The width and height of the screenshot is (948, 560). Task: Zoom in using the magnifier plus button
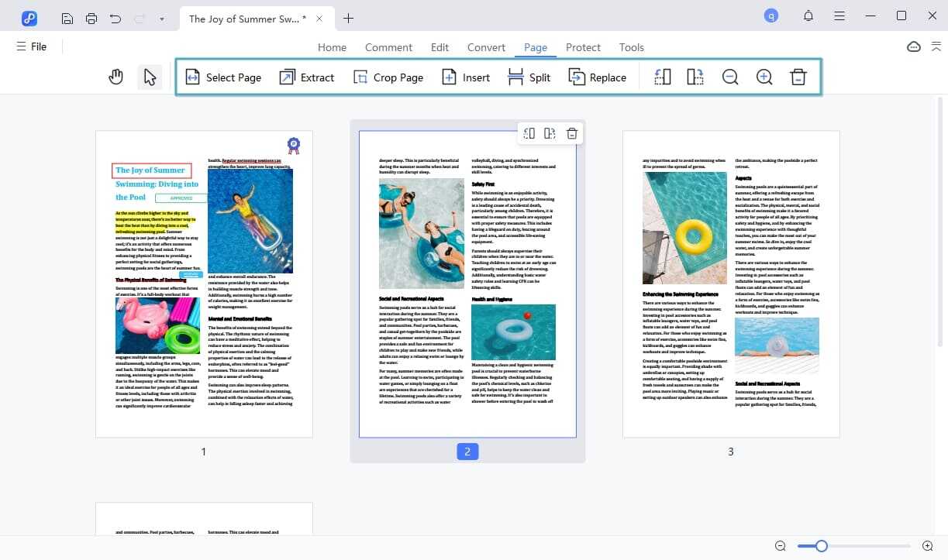(x=764, y=77)
